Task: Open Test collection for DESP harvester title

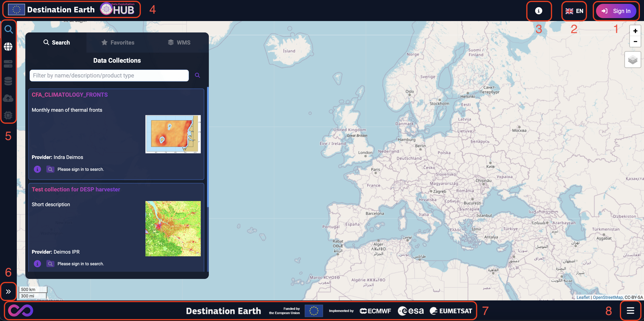Action: pyautogui.click(x=76, y=189)
